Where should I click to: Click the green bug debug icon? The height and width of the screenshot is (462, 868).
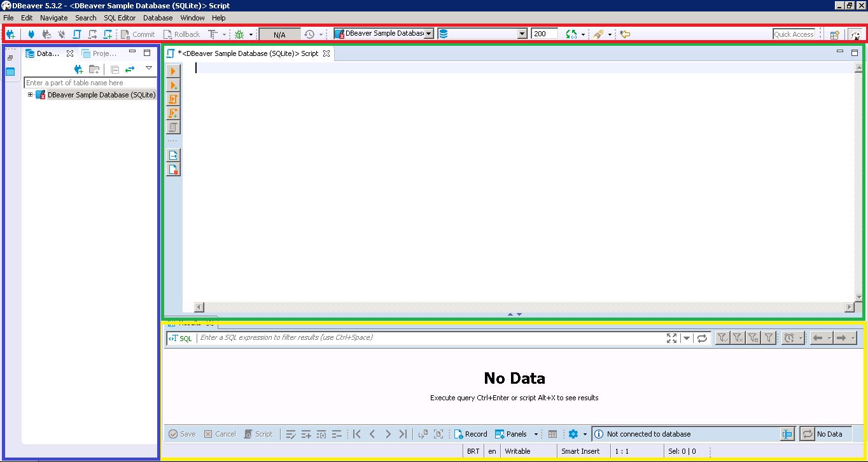pos(239,34)
